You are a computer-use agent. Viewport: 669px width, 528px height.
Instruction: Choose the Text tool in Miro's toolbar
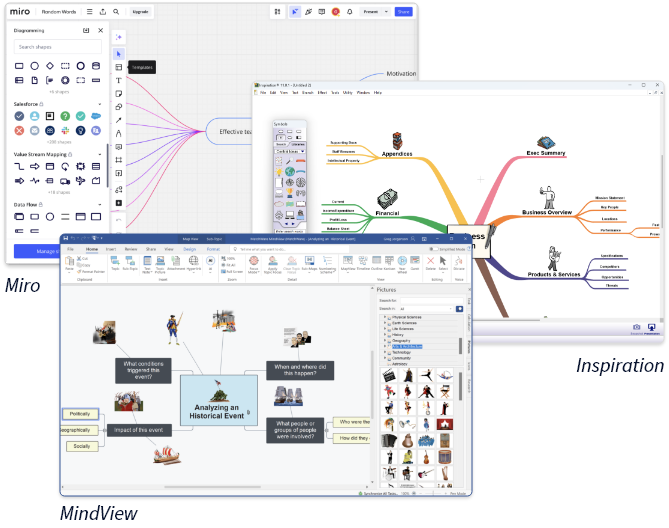(119, 80)
